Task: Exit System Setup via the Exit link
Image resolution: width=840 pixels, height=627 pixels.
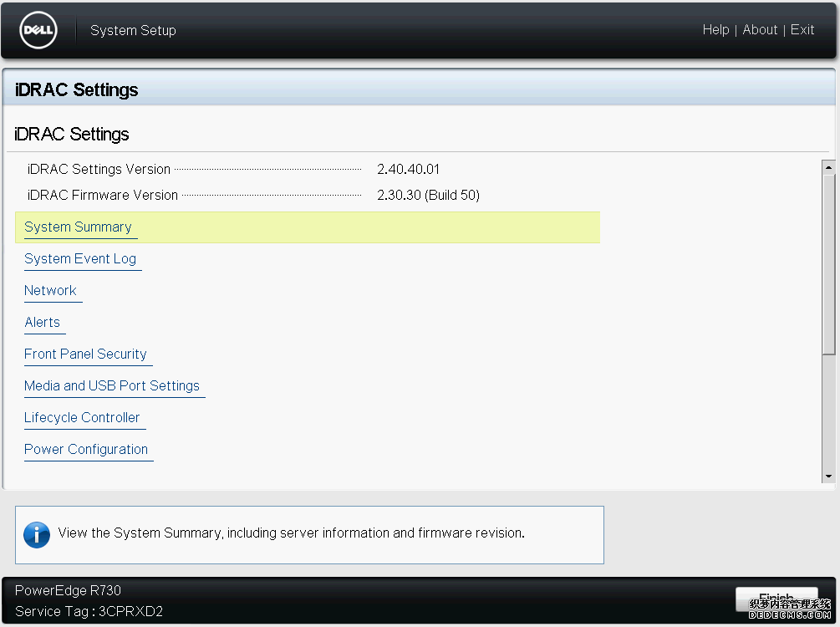Action: [802, 30]
